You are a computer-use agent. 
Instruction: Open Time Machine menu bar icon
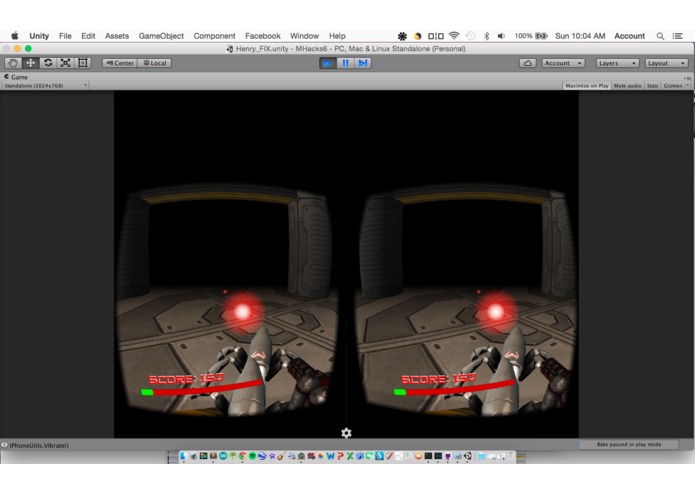(471, 36)
